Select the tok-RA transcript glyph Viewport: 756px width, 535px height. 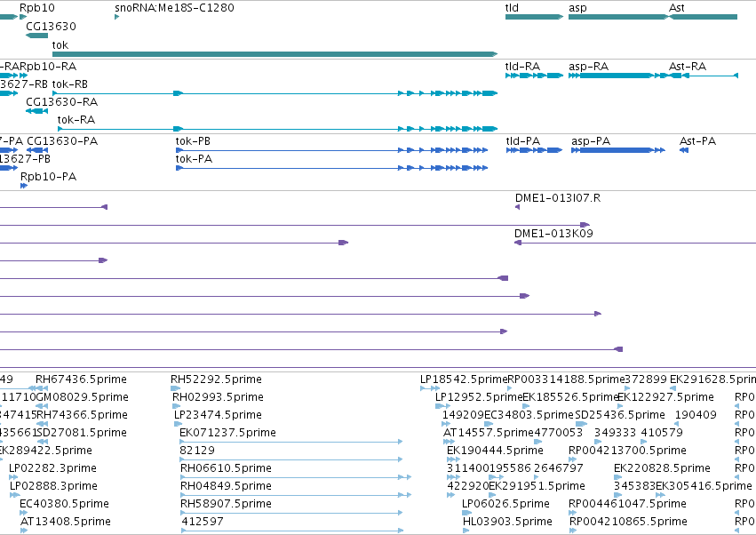click(278, 129)
